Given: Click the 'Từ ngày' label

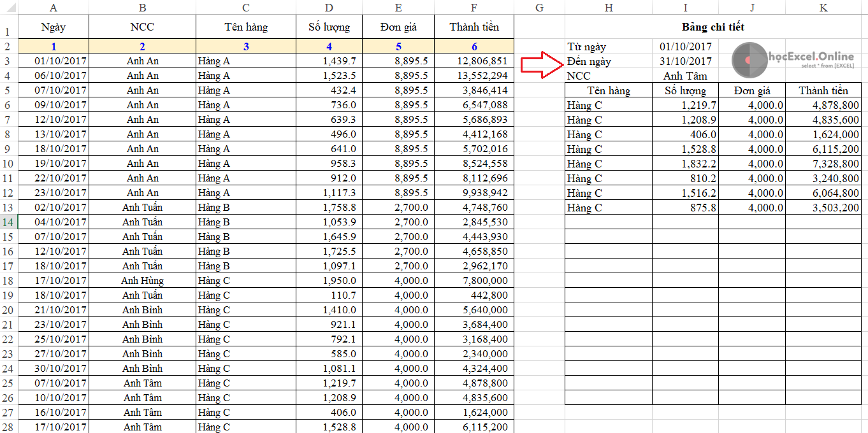Looking at the screenshot, I should pos(586,46).
